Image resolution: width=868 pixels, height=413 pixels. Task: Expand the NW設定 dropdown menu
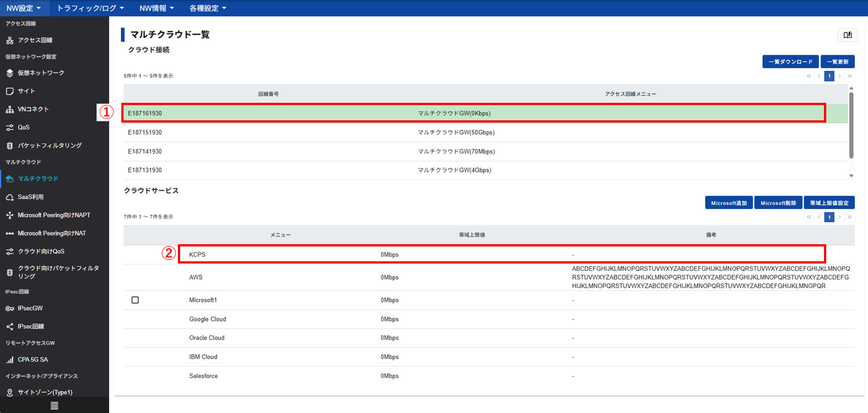click(x=24, y=8)
